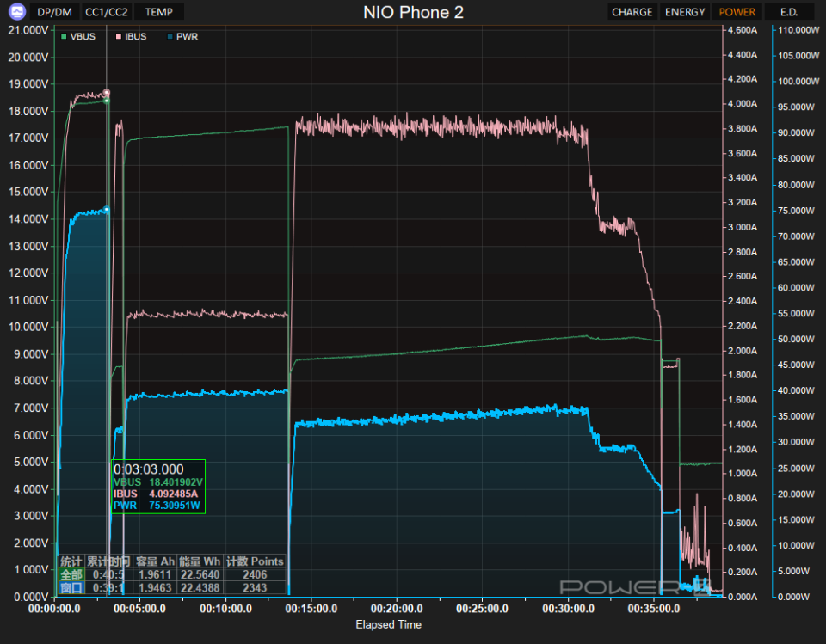Click the waveform app logo icon
This screenshot has width=826, height=644.
point(14,12)
